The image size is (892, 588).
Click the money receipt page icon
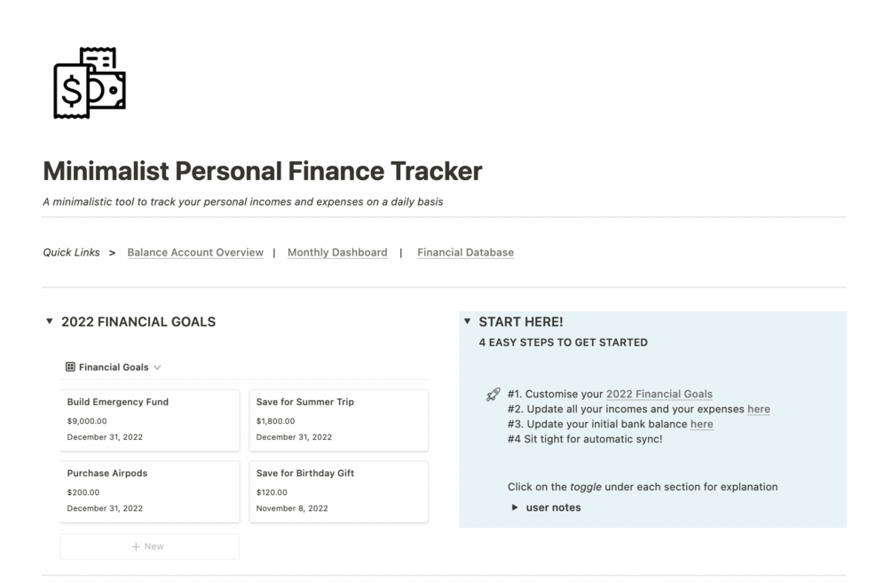pos(90,83)
